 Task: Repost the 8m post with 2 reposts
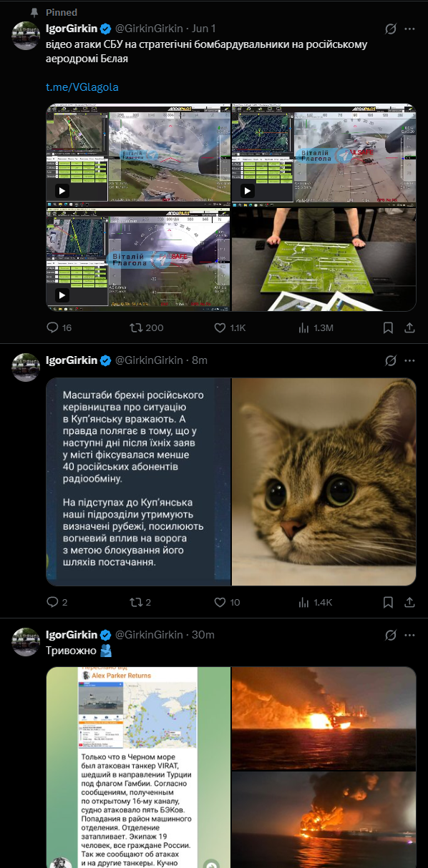tap(139, 602)
